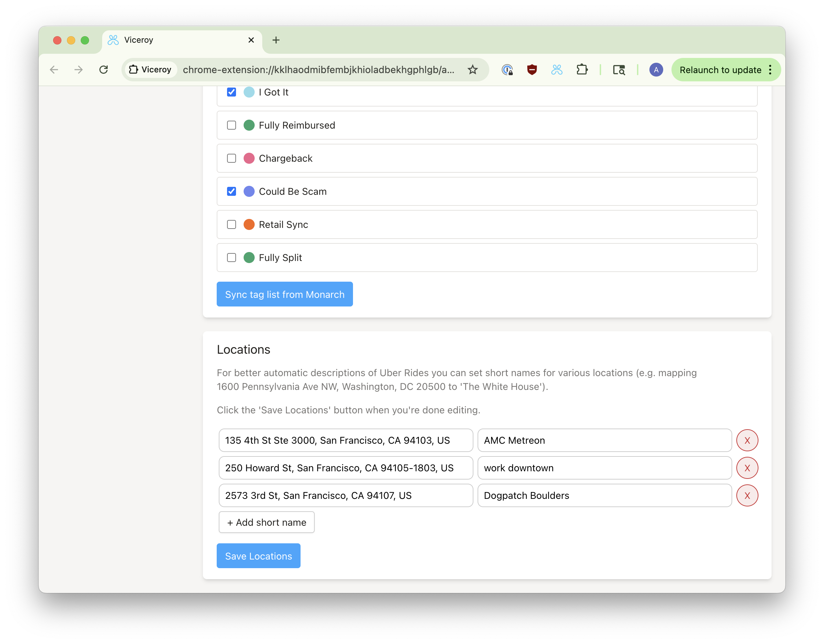Enable the Retail Sync tag checkbox
Image resolution: width=824 pixels, height=644 pixels.
point(231,225)
